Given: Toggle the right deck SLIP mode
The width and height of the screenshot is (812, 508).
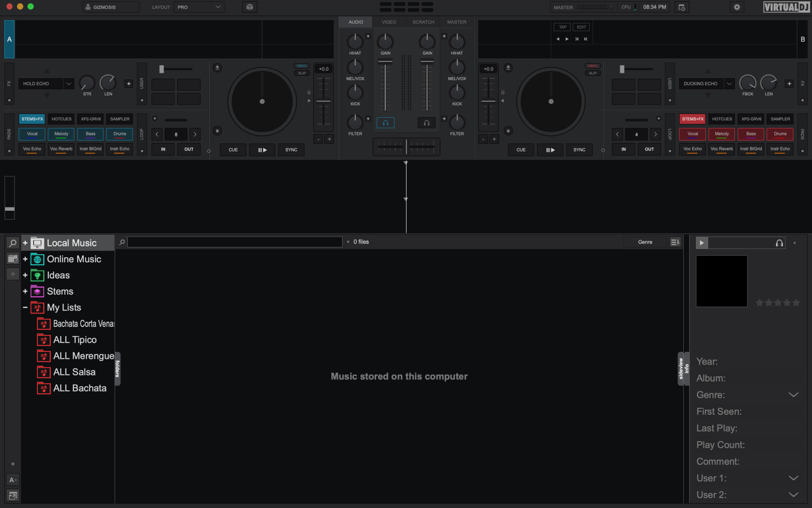Looking at the screenshot, I should pos(593,73).
